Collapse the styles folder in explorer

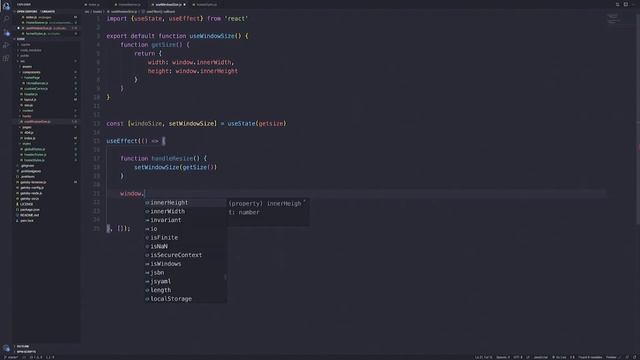47,144
